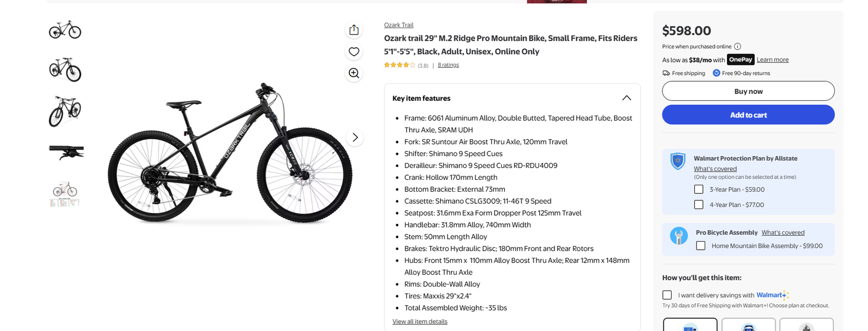This screenshot has width=868, height=331.
Task: Select the first bike thumbnail image
Action: pyautogui.click(x=65, y=30)
